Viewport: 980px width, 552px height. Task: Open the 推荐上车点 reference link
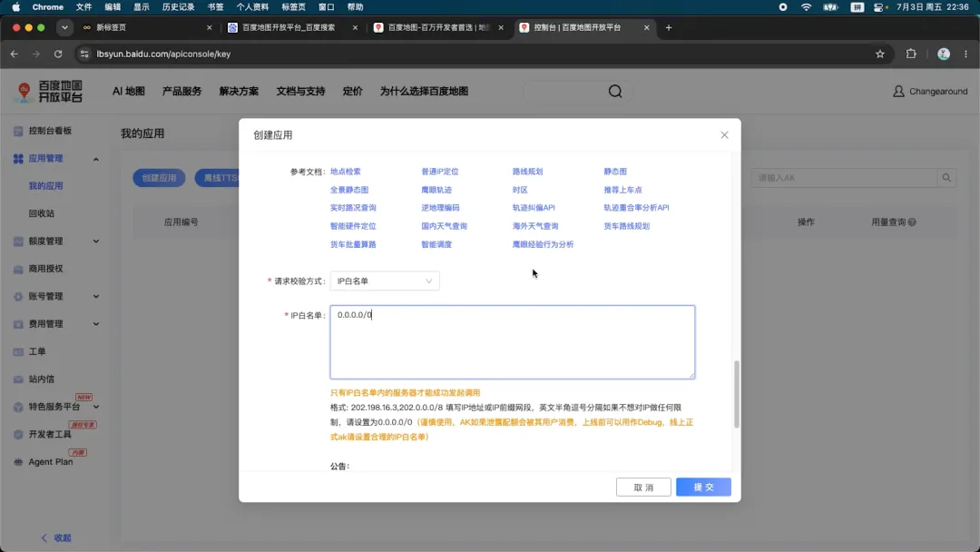click(x=622, y=190)
